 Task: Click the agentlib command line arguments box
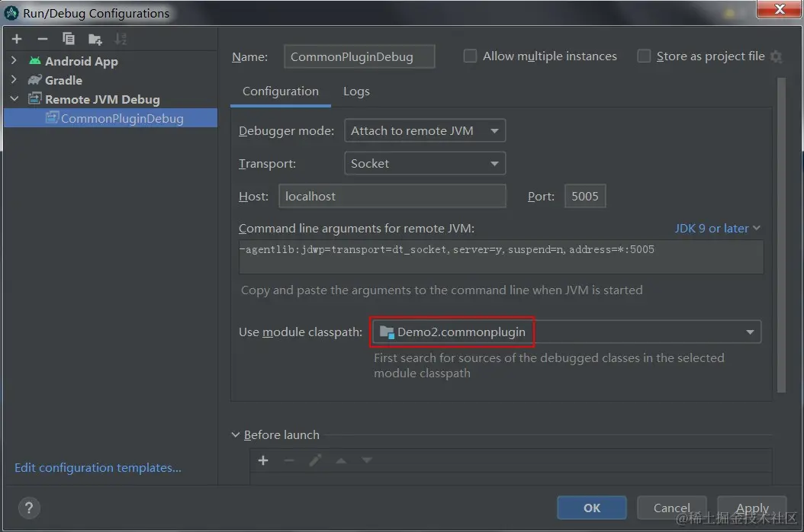(x=501, y=256)
